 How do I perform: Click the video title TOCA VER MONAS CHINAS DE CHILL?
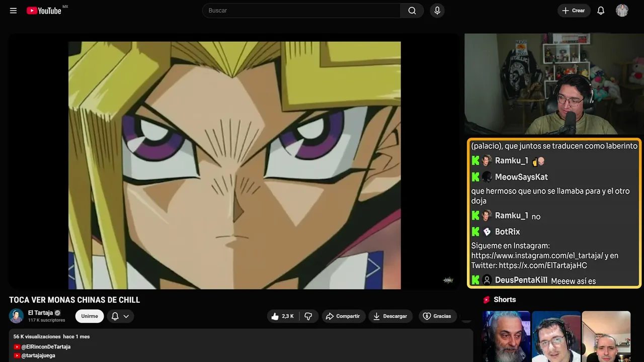pyautogui.click(x=74, y=300)
